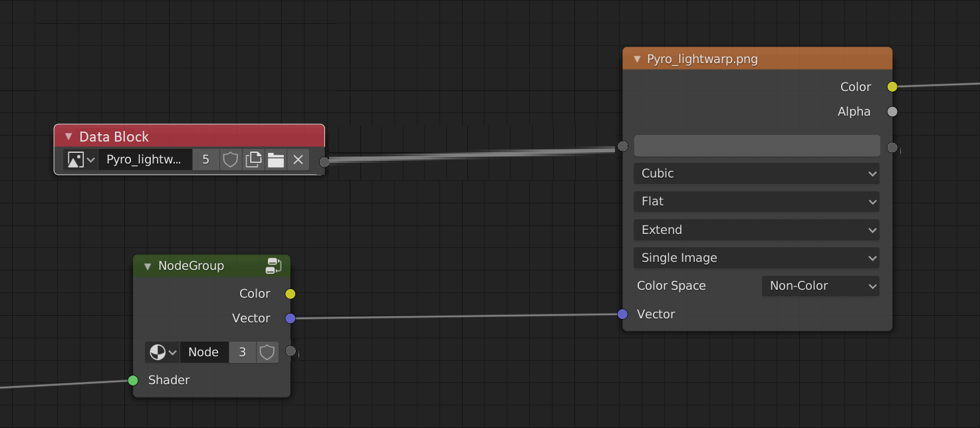Enter the NodeGroup via its group icon
The width and height of the screenshot is (980, 428).
point(273,266)
